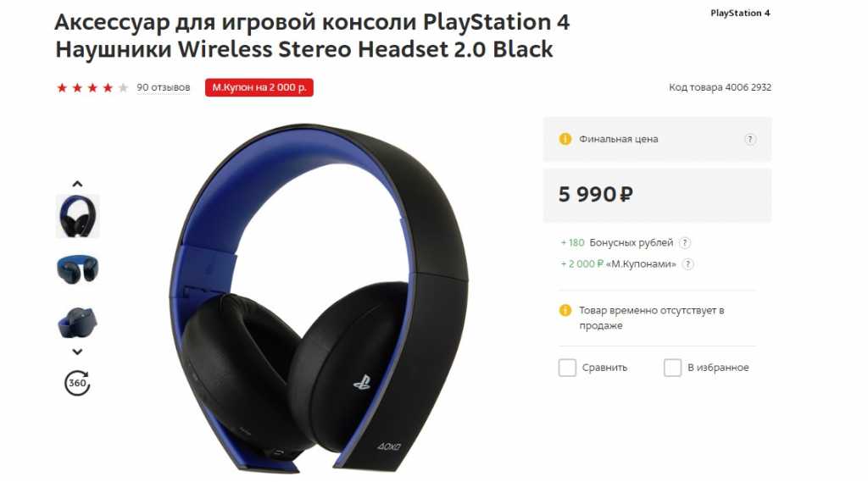Viewport: 868px width, 482px height.
Task: Open the 360 degree product view
Action: click(x=77, y=383)
